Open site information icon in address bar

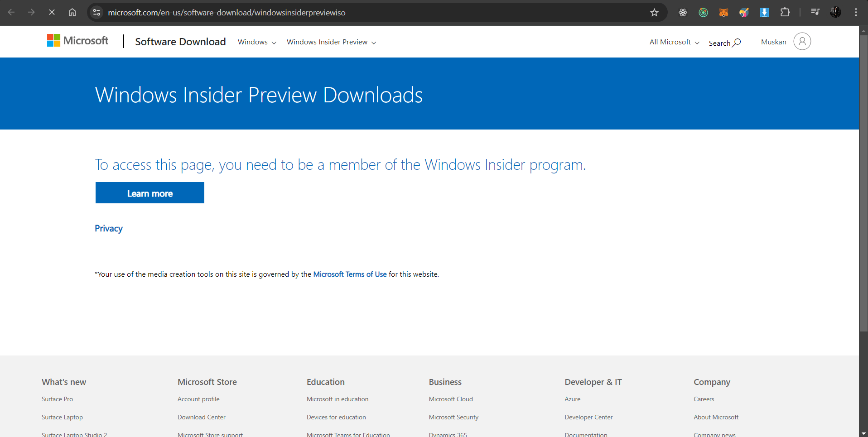tap(96, 12)
